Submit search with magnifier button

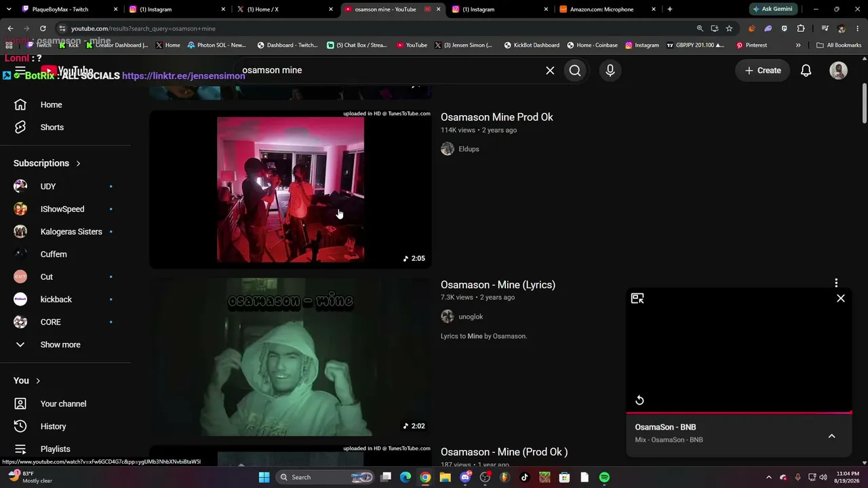coord(575,70)
